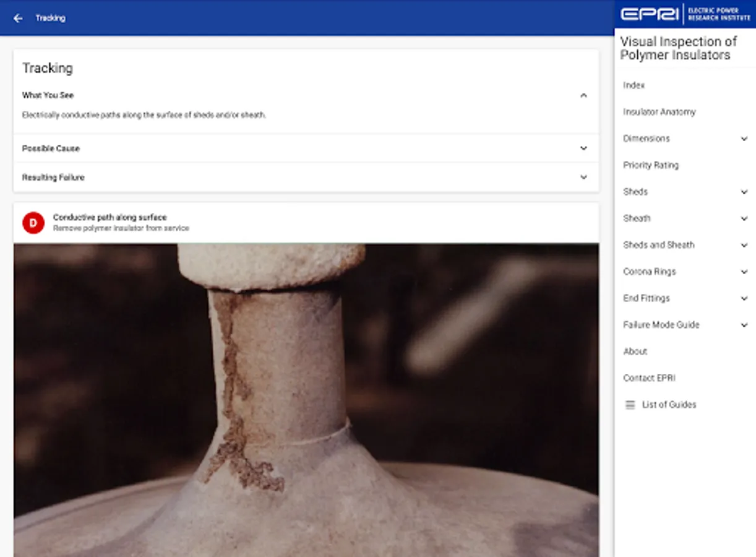756x557 pixels.
Task: Click the End Fittings label
Action: 646,298
